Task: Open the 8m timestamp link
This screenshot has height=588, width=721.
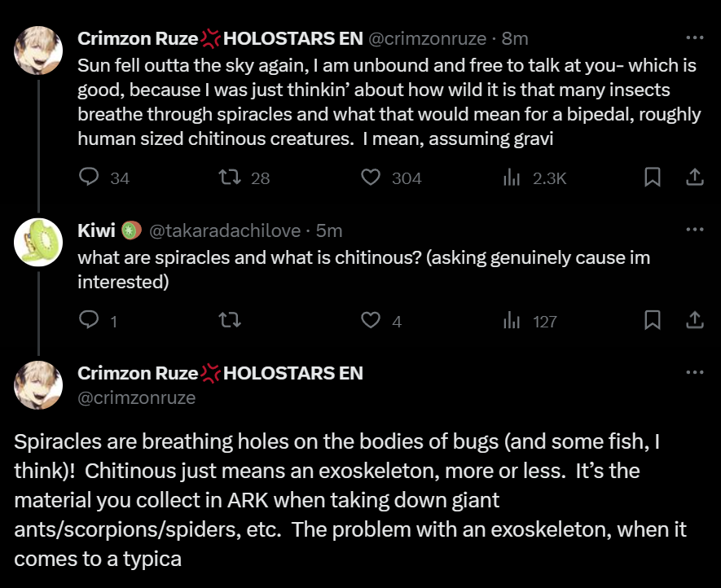Action: pyautogui.click(x=516, y=38)
